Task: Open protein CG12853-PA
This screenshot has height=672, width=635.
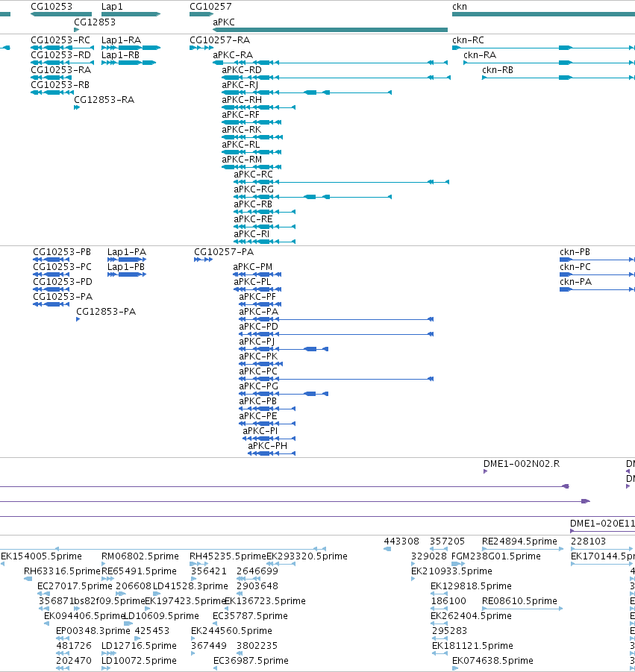Action: 106,312
